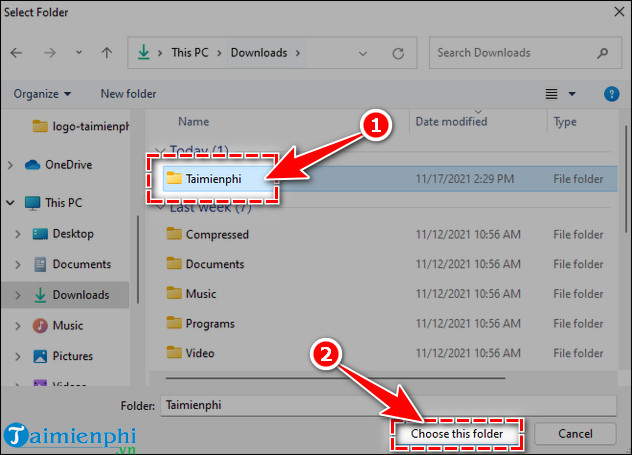Click New folder in toolbar
Image resolution: width=632 pixels, height=455 pixels.
click(128, 94)
